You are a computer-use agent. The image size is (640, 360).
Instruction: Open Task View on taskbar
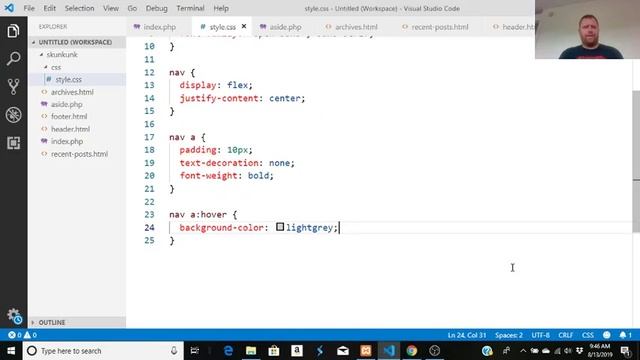pyautogui.click(x=195, y=351)
